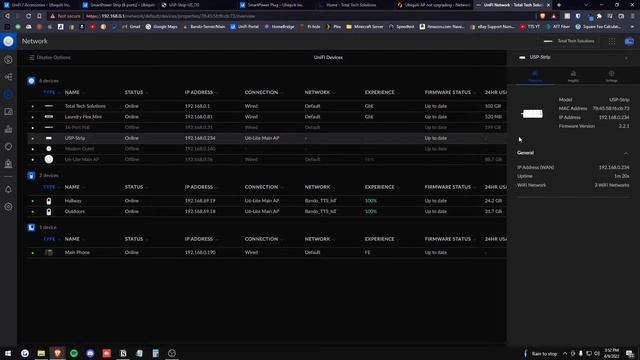Click the network devices group icon
The height and width of the screenshot is (360, 640).
coord(31,81)
